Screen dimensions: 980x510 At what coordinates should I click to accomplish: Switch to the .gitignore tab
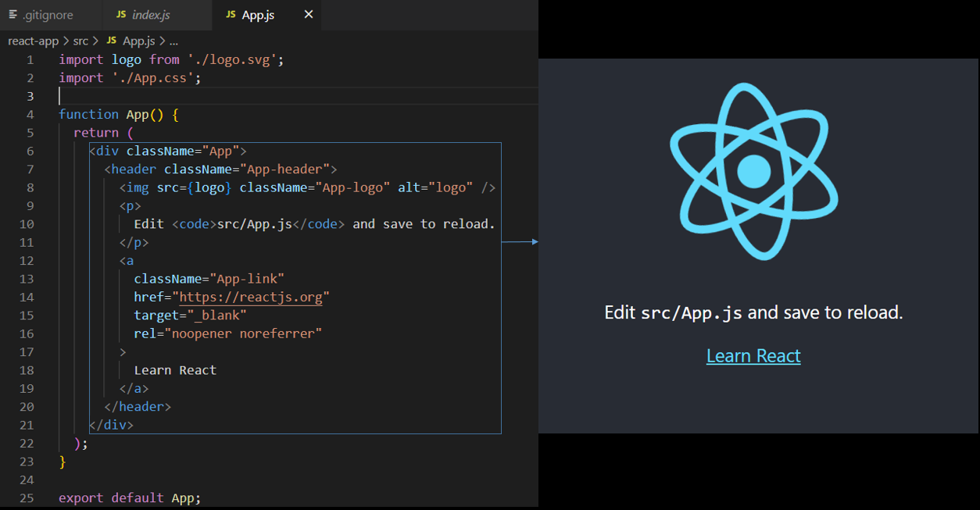pyautogui.click(x=51, y=15)
